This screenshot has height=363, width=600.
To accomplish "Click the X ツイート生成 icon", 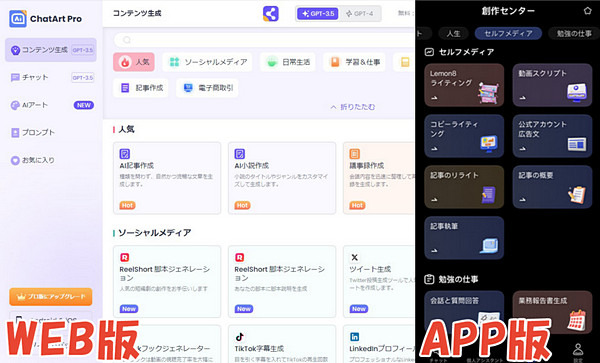I will (x=354, y=257).
